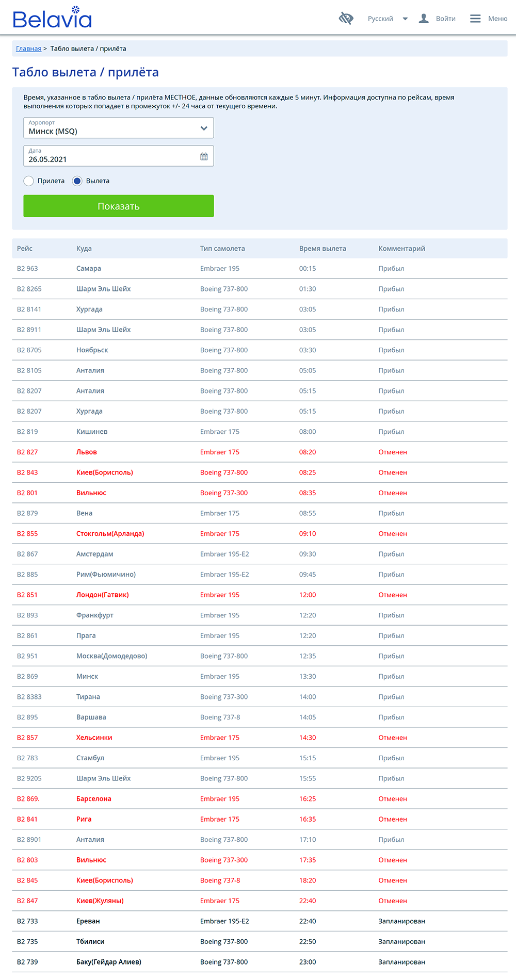Select scheduled flight B2 733 to Ереван
The height and width of the screenshot is (980, 516).
88,921
